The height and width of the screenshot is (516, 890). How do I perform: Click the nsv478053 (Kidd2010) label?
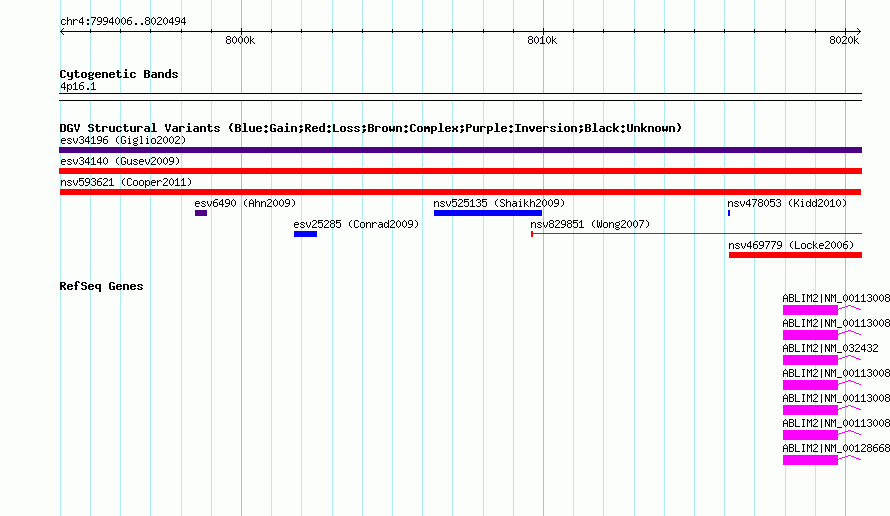click(x=787, y=203)
